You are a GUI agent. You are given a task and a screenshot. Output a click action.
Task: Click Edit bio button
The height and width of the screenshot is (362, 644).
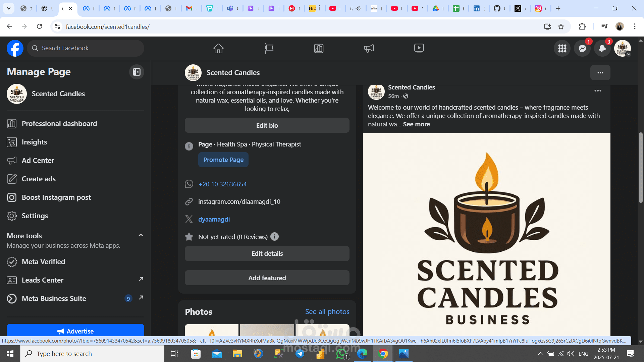coord(267,125)
